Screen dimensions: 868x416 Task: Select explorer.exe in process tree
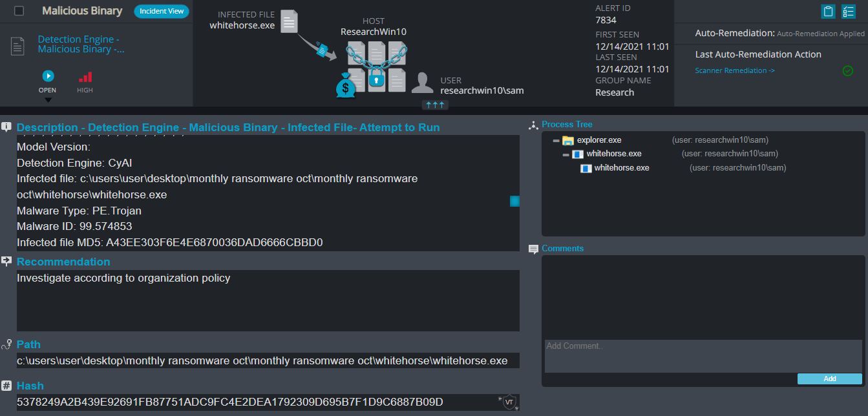coord(599,140)
